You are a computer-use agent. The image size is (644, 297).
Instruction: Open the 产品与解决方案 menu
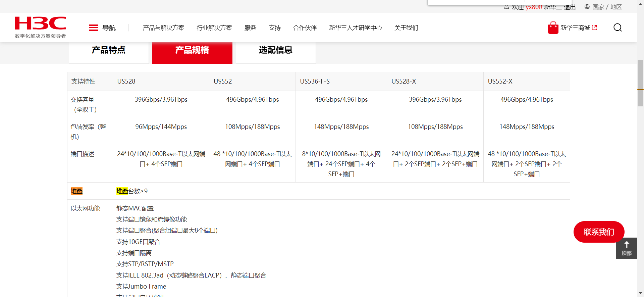(163, 28)
